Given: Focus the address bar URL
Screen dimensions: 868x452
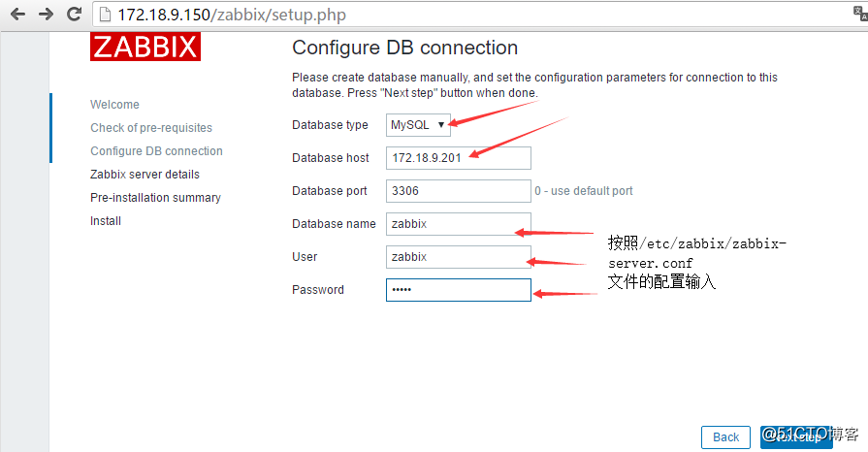Looking at the screenshot, I should tap(232, 15).
